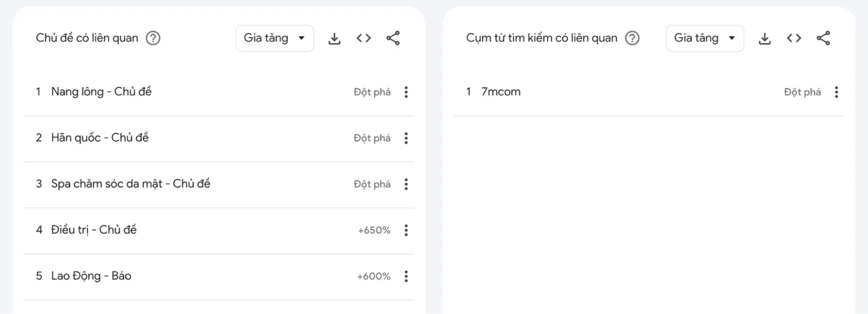868x314 pixels.
Task: Open options menu for Nang lông topic
Action: coord(406,92)
